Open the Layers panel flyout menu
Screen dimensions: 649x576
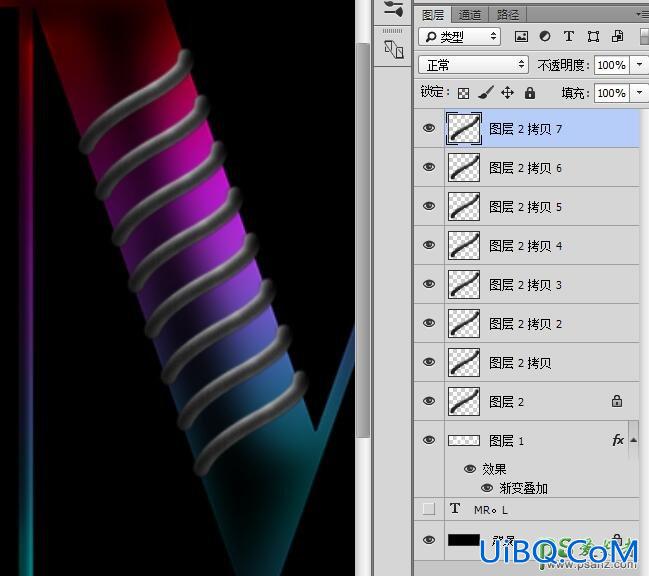coord(643,14)
